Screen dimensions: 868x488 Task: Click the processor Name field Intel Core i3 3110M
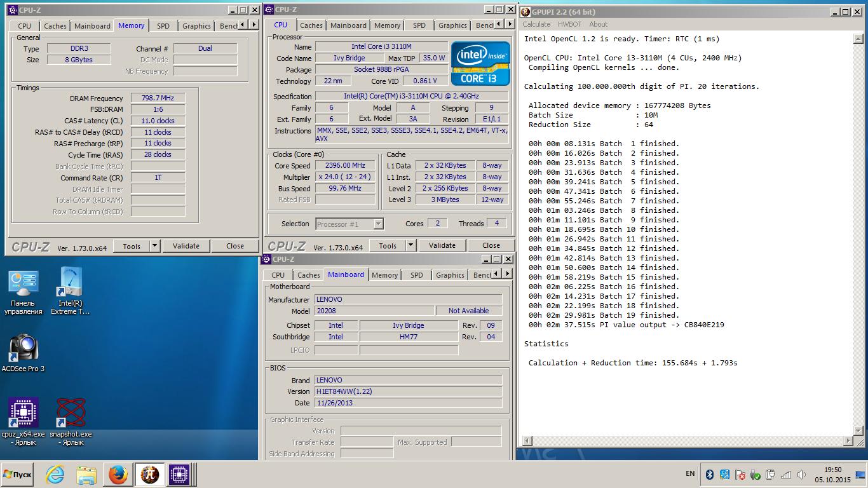coord(381,46)
